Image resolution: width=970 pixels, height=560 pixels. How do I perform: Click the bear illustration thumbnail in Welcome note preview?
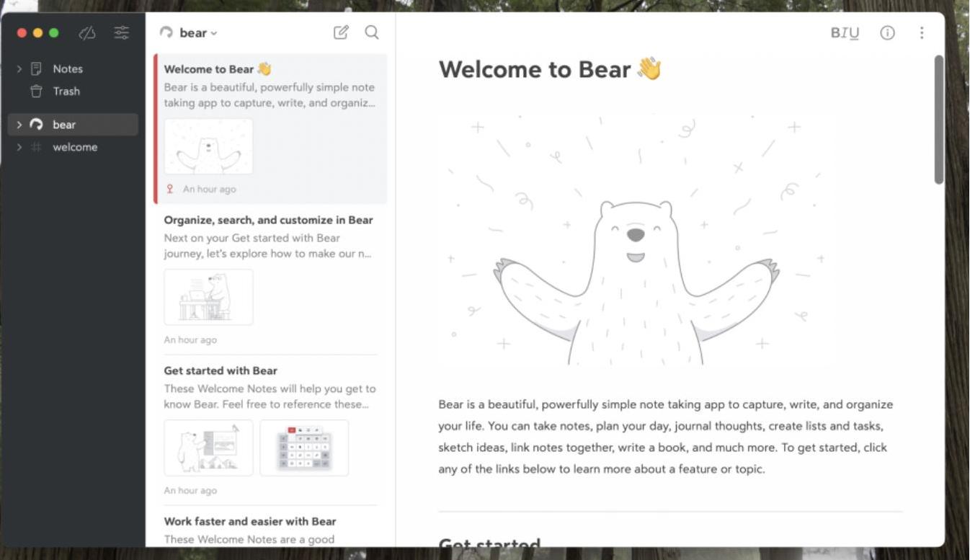(208, 146)
